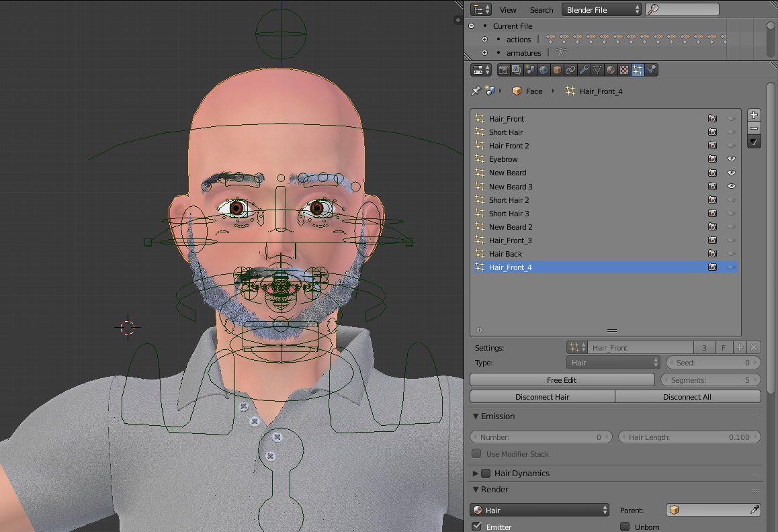Click the pin icon in the properties breadcrumb
This screenshot has height=532, width=778.
[x=476, y=91]
